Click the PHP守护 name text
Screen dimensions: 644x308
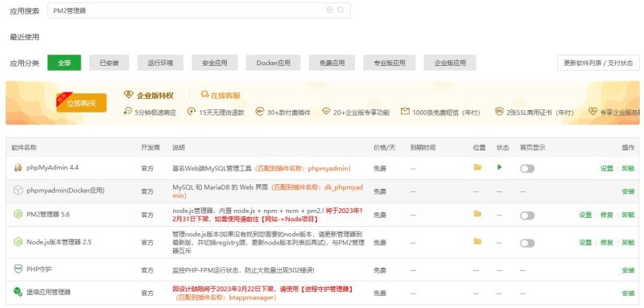(39, 269)
